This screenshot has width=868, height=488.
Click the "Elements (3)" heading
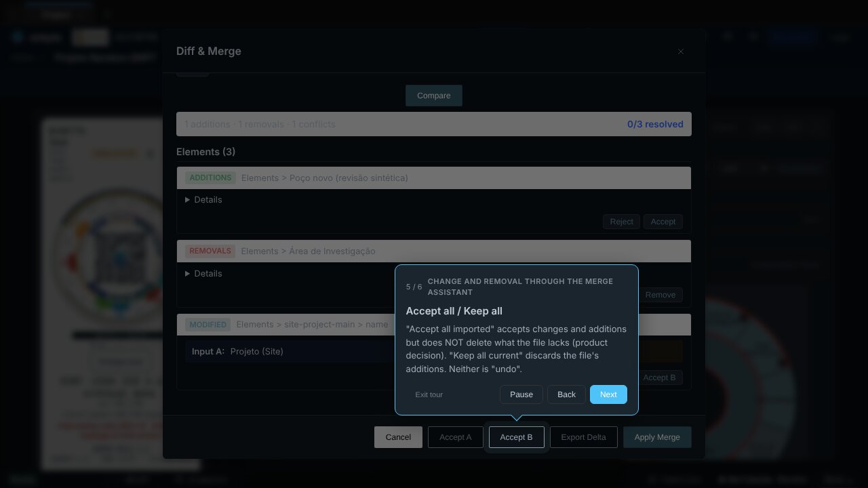coord(206,152)
